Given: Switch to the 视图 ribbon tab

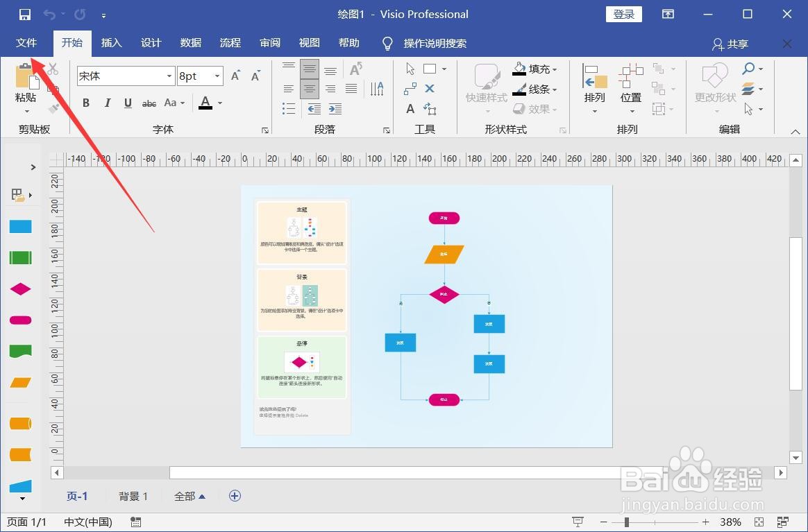Looking at the screenshot, I should [x=309, y=43].
